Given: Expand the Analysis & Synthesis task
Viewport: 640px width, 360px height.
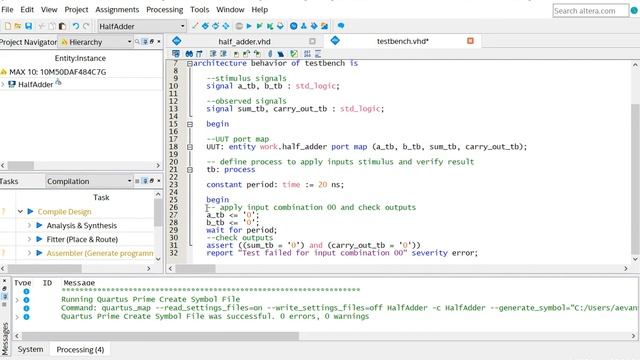Looking at the screenshot, I should (x=29, y=225).
